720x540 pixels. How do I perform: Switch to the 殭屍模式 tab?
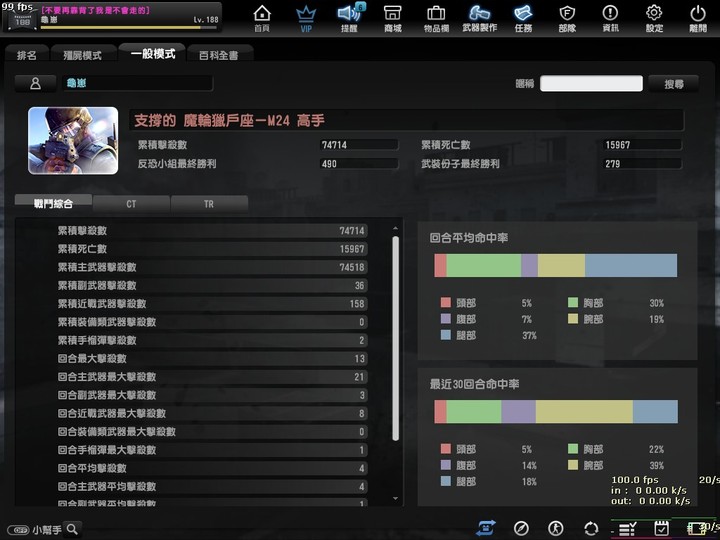coord(83,55)
